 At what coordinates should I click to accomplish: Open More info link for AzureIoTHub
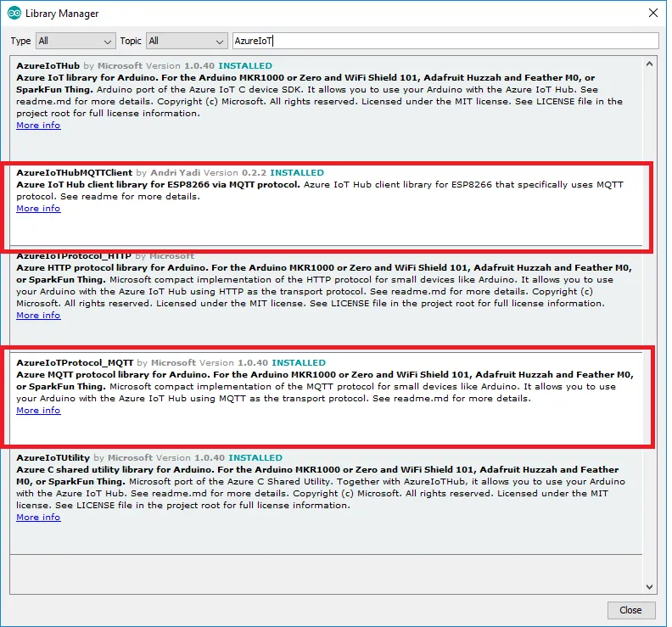[x=38, y=126]
